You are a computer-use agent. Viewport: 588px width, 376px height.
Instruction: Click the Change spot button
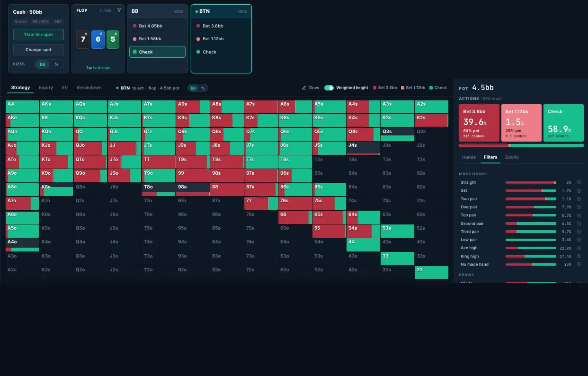click(38, 50)
